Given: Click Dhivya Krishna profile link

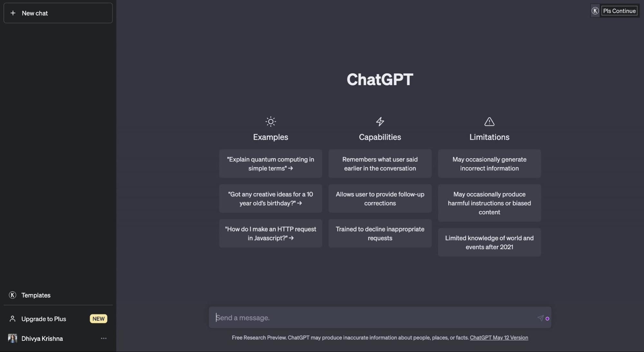Looking at the screenshot, I should pyautogui.click(x=42, y=338).
